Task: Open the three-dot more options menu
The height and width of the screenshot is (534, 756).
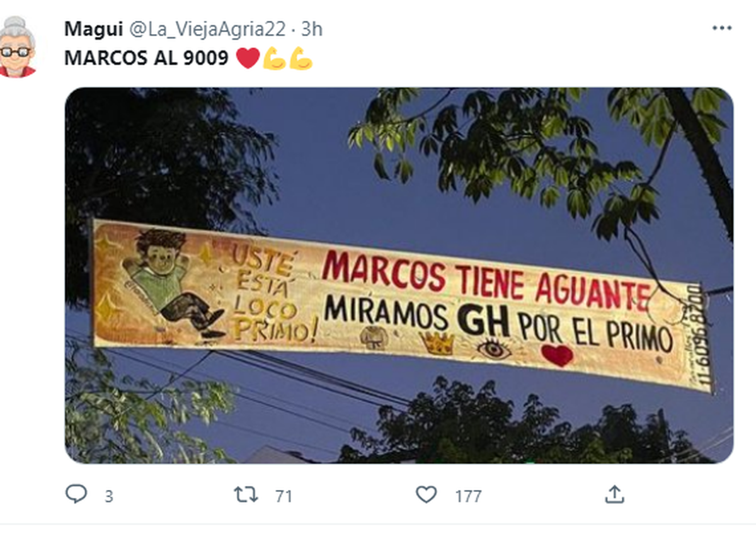Action: tap(722, 28)
